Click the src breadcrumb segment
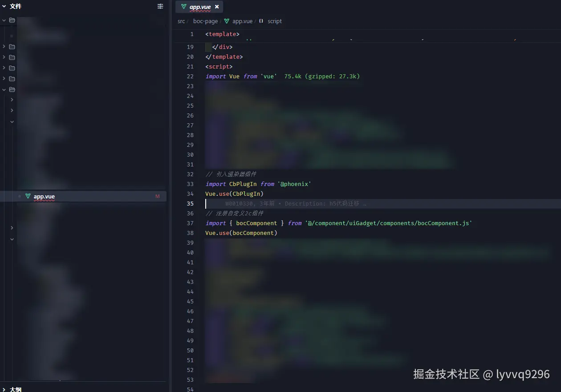 181,21
